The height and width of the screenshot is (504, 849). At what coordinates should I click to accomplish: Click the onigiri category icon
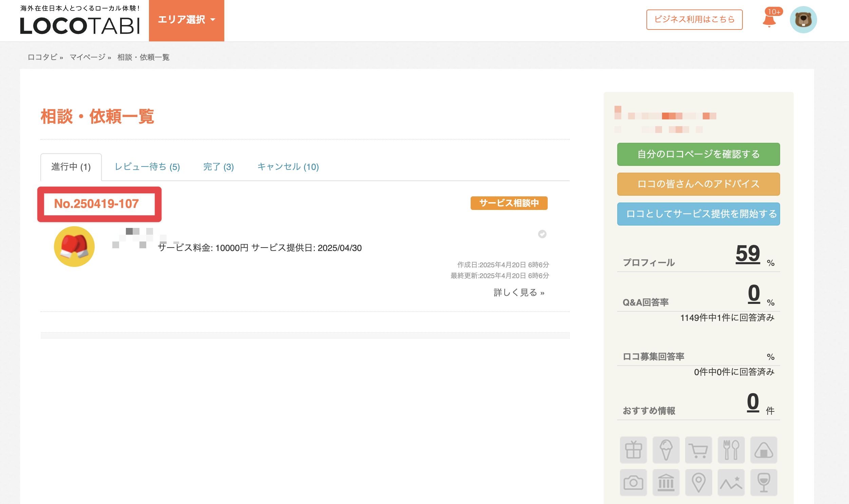click(763, 450)
